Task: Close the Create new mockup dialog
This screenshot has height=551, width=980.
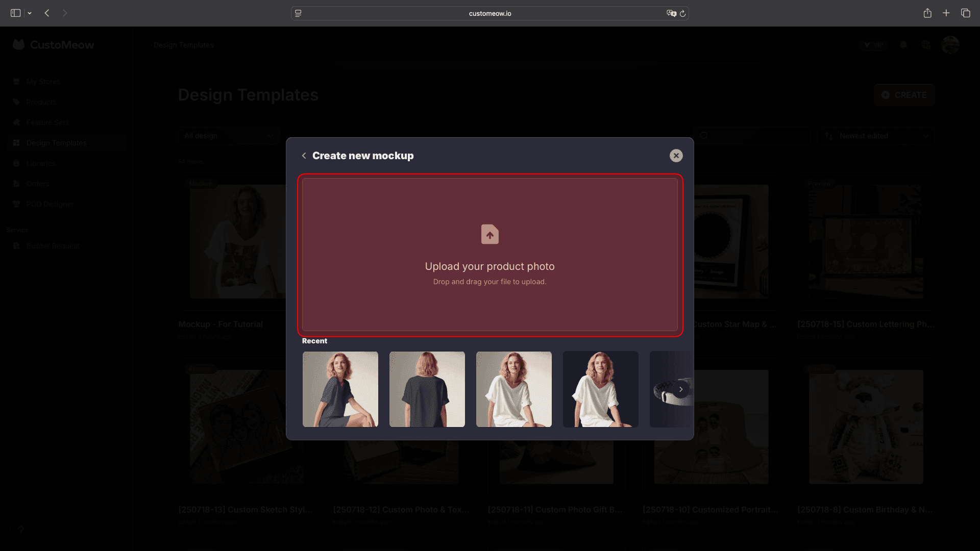Action: [676, 156]
